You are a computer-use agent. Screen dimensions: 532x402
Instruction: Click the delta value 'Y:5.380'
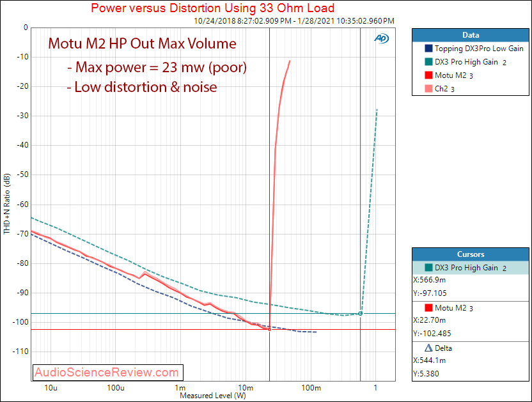click(x=426, y=374)
